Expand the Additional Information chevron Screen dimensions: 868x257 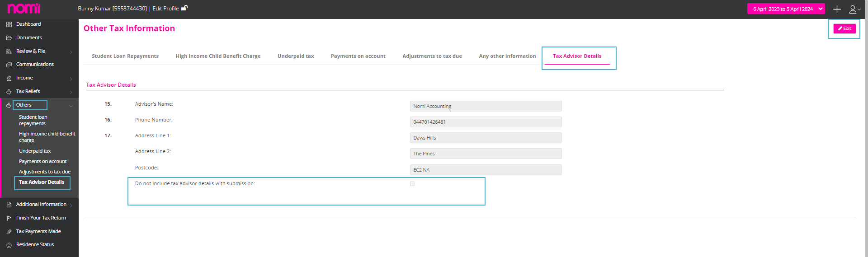[71, 205]
